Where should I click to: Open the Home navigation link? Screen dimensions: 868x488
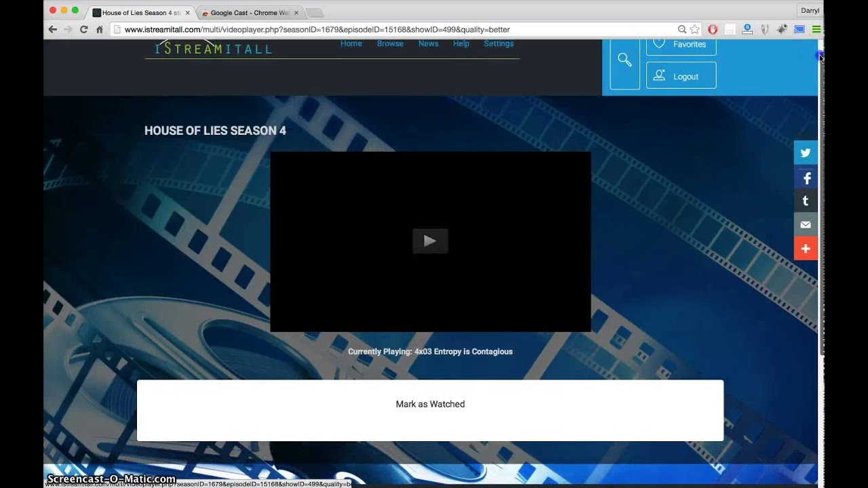(351, 43)
